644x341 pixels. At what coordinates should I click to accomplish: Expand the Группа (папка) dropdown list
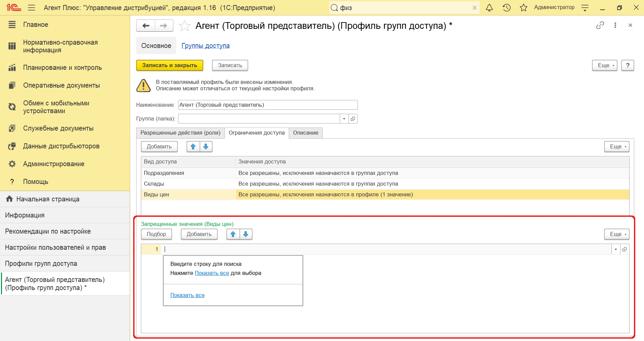[344, 118]
